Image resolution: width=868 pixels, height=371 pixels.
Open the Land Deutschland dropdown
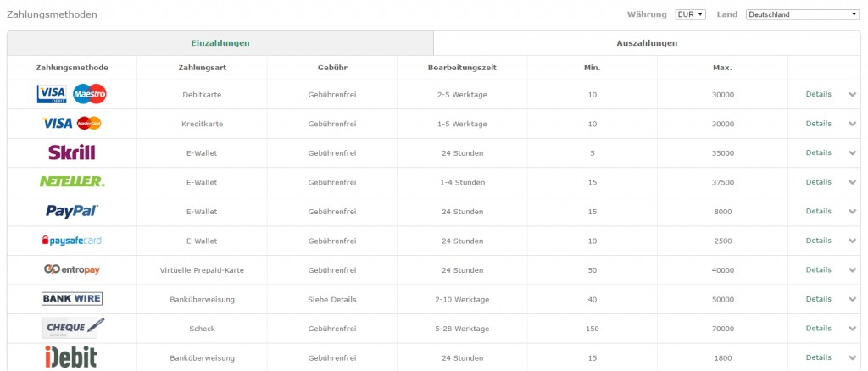point(802,14)
